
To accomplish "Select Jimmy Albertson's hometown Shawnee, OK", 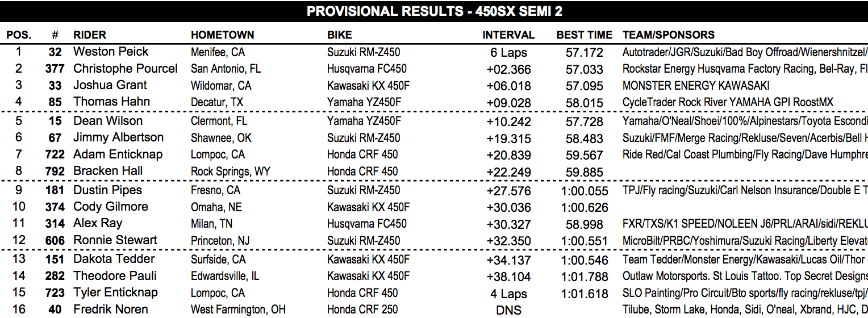I will tap(222, 138).
